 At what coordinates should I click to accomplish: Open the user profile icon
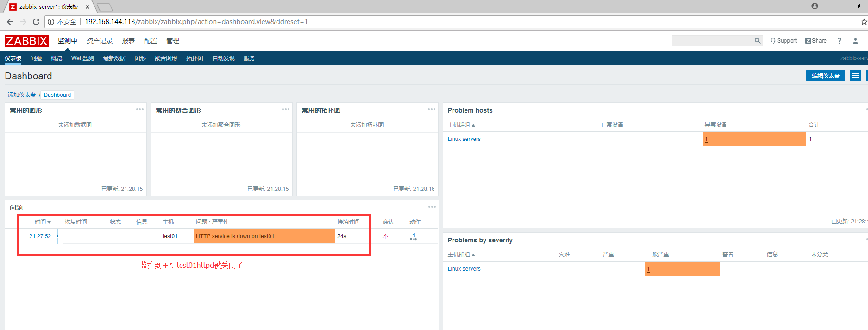[855, 41]
